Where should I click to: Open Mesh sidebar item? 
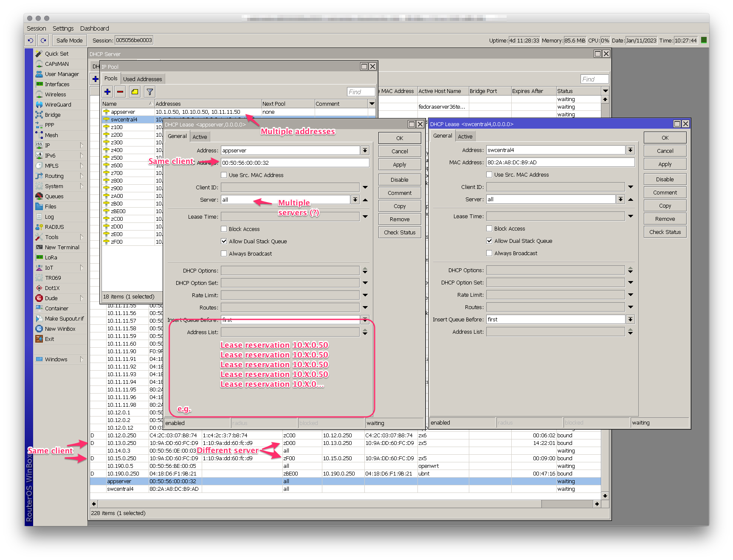51,135
